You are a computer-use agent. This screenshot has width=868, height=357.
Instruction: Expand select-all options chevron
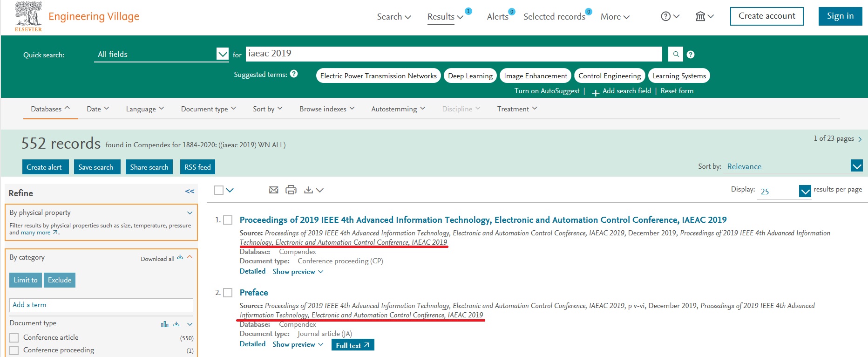(x=230, y=190)
